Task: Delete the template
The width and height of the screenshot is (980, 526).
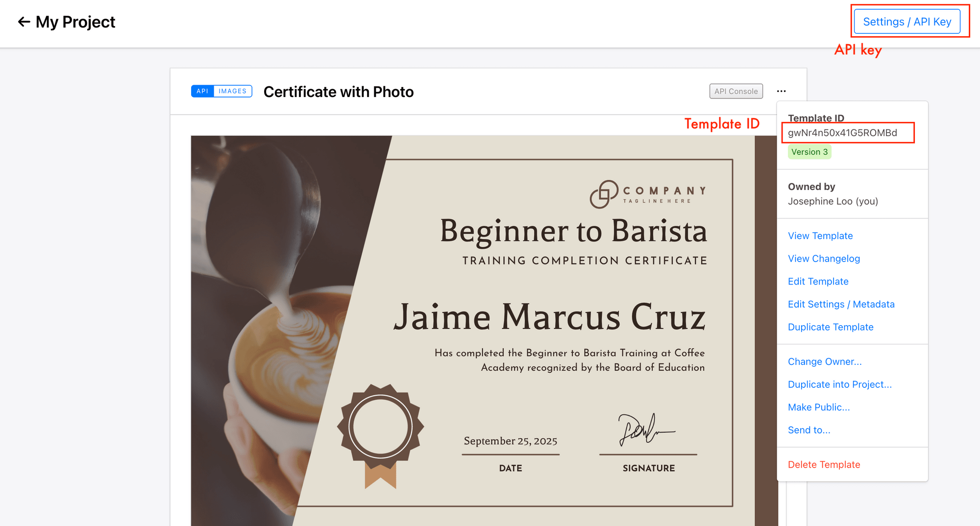Action: (824, 464)
